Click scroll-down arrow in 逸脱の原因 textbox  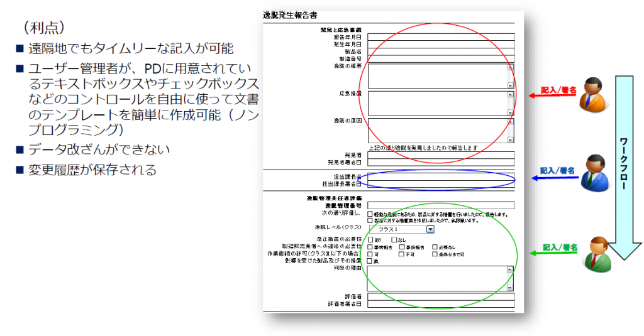[x=510, y=140]
